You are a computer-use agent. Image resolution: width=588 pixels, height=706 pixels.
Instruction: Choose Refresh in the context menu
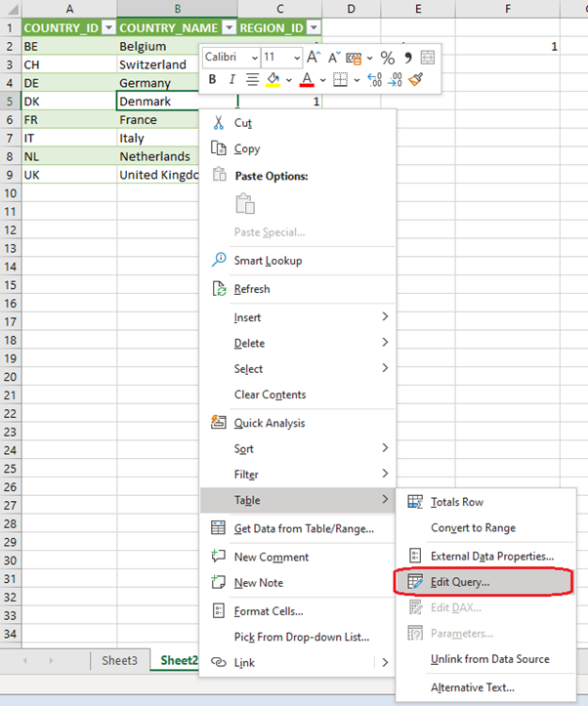[252, 289]
